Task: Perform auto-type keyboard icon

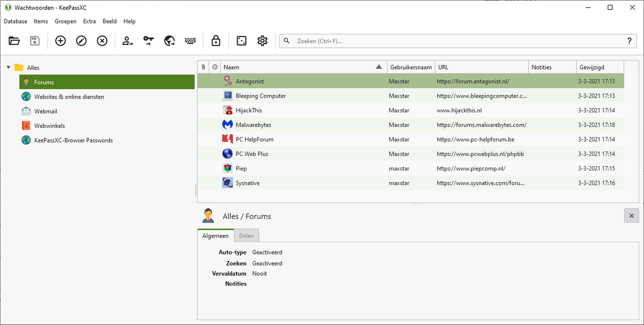Action: tap(190, 41)
